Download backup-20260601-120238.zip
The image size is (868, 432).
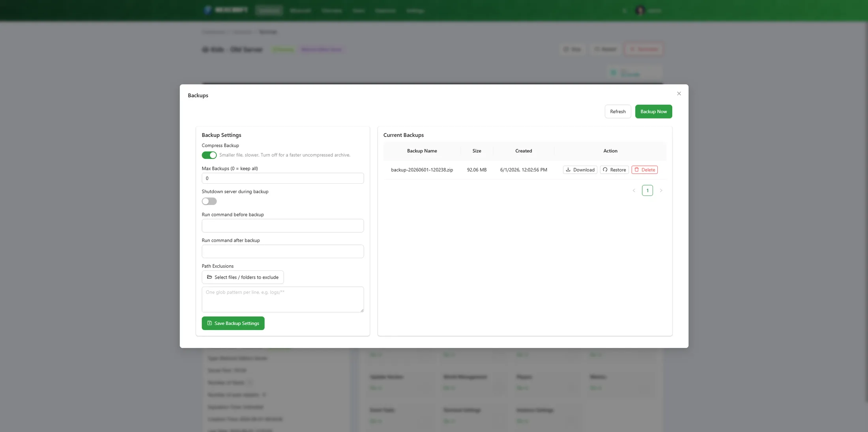(x=580, y=170)
